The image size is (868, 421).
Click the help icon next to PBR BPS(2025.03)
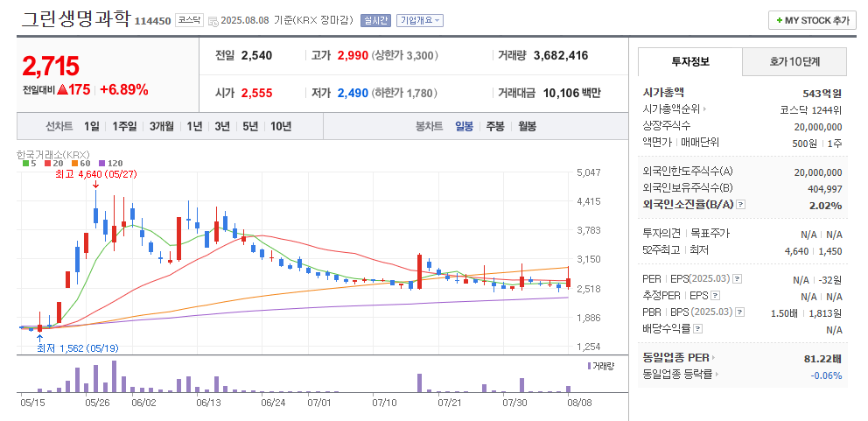click(x=740, y=312)
